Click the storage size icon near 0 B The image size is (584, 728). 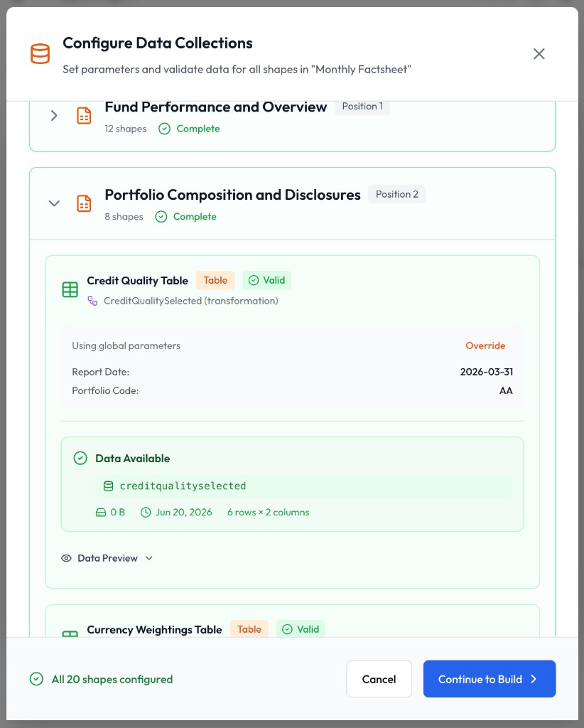101,513
